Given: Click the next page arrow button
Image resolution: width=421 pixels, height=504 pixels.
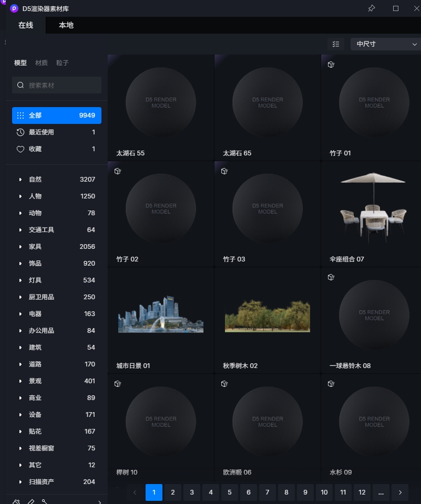Looking at the screenshot, I should click(x=400, y=492).
